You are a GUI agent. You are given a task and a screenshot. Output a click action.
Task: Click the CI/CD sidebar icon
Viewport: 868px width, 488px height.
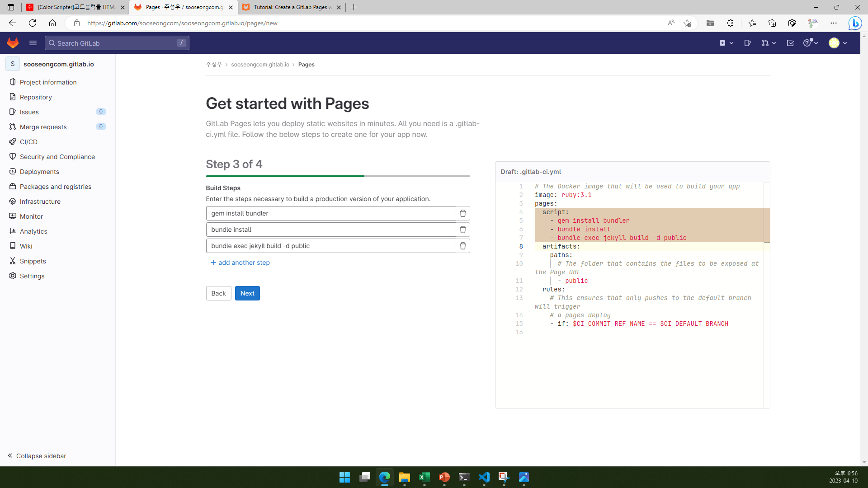[13, 141]
